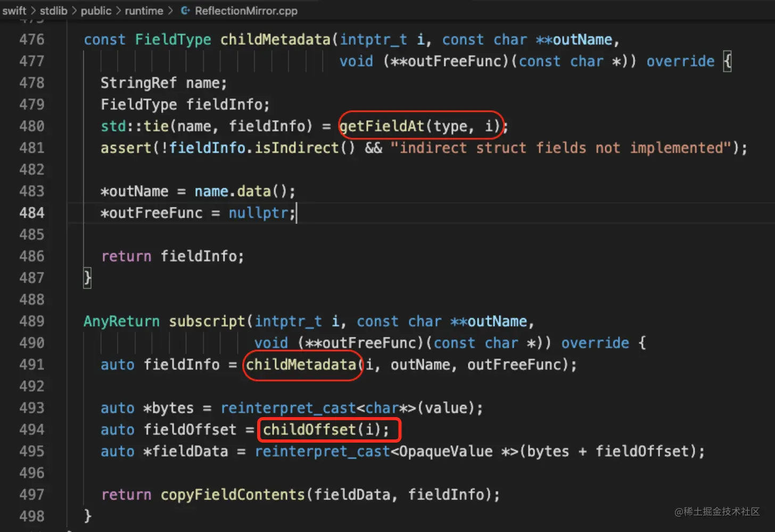Click line number 480 in the gutter
This screenshot has width=775, height=532.
point(32,126)
